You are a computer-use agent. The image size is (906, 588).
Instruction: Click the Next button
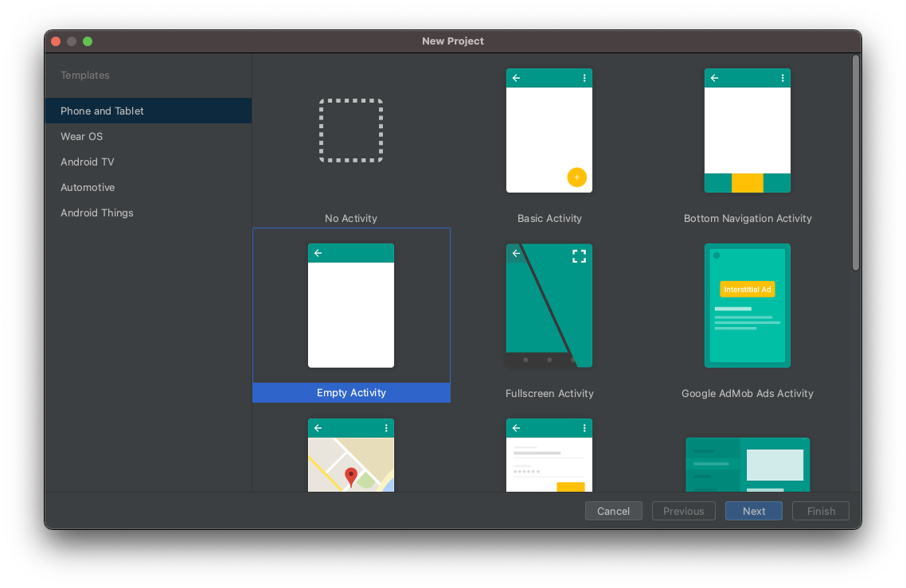(753, 511)
